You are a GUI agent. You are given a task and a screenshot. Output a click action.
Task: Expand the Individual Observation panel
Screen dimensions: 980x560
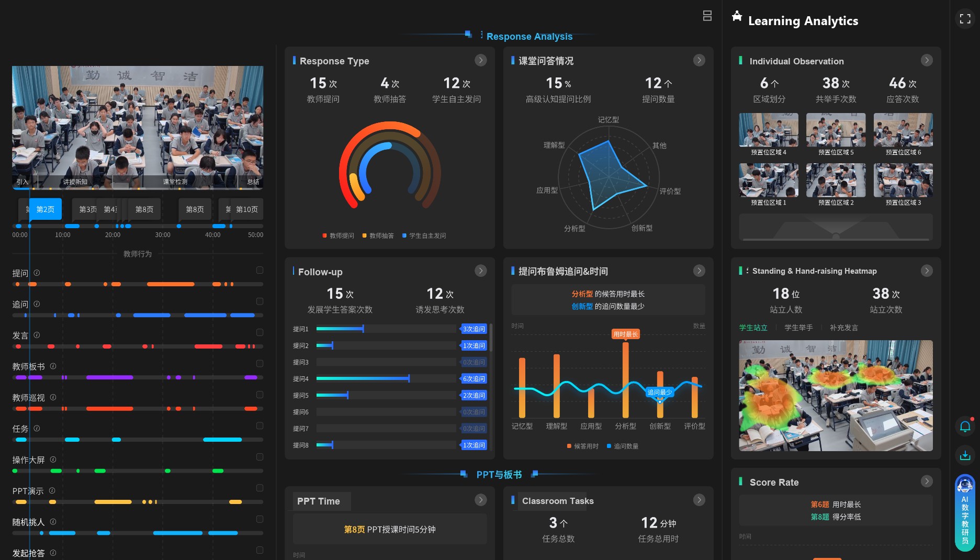[x=927, y=60]
